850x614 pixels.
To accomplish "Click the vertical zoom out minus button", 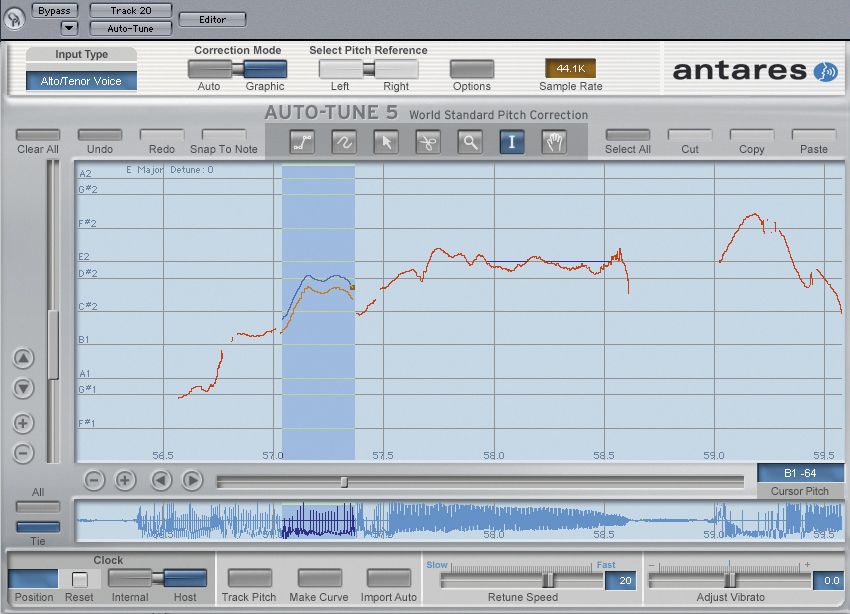I will (23, 453).
